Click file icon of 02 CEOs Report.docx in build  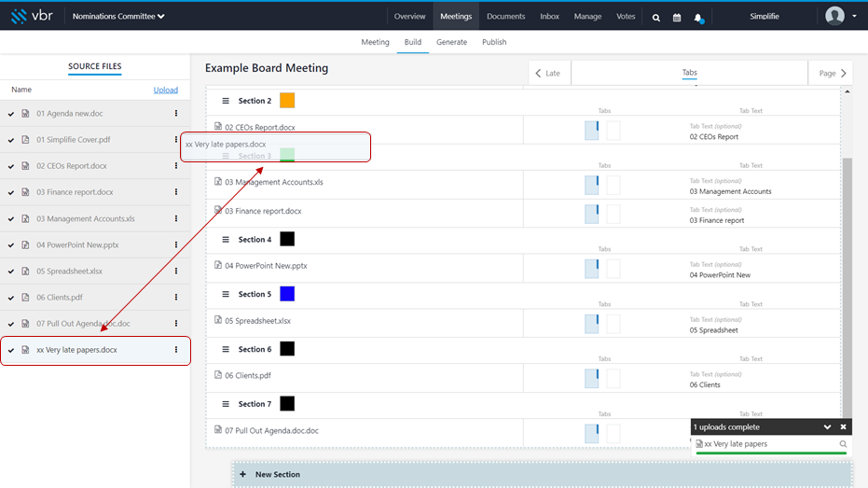pyautogui.click(x=218, y=126)
